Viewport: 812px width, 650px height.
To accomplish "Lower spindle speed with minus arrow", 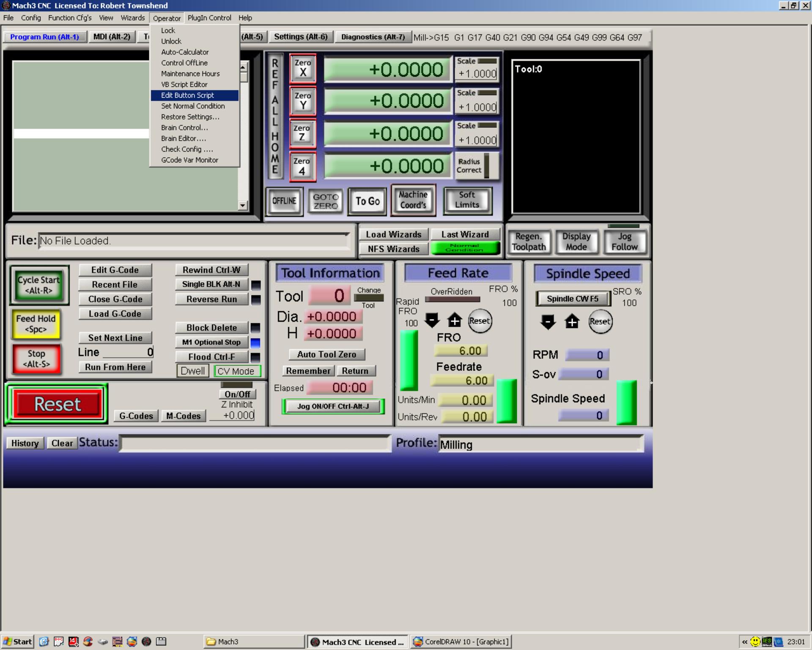I will click(x=548, y=322).
